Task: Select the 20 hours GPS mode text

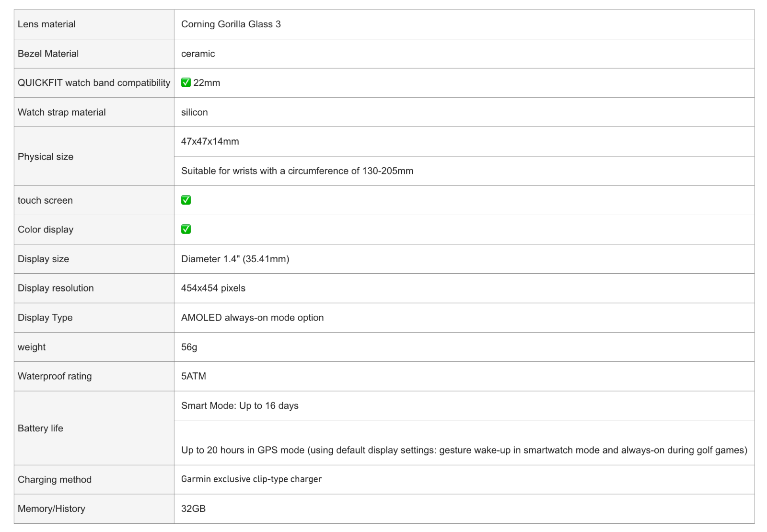Action: tap(464, 450)
